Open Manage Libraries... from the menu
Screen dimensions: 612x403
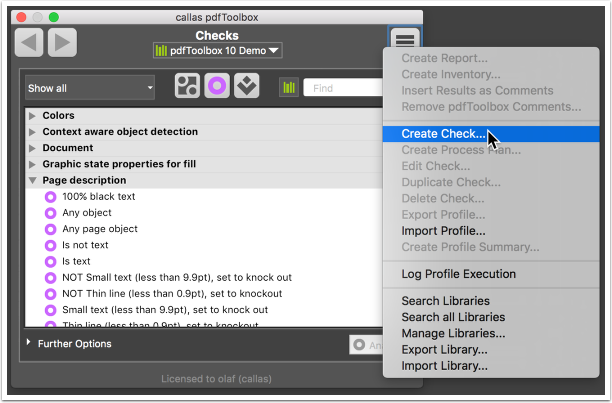point(491,334)
